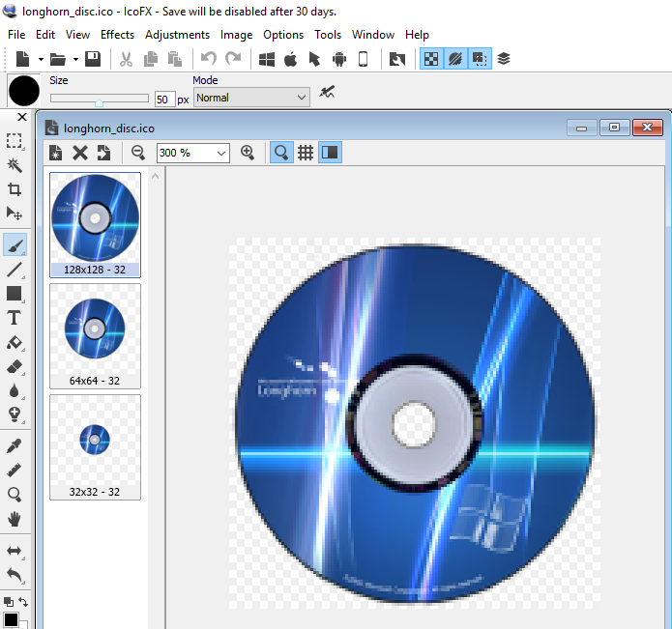Screen dimensions: 672x629
Task: Create Macintosh icon via apple button
Action: pyautogui.click(x=291, y=59)
